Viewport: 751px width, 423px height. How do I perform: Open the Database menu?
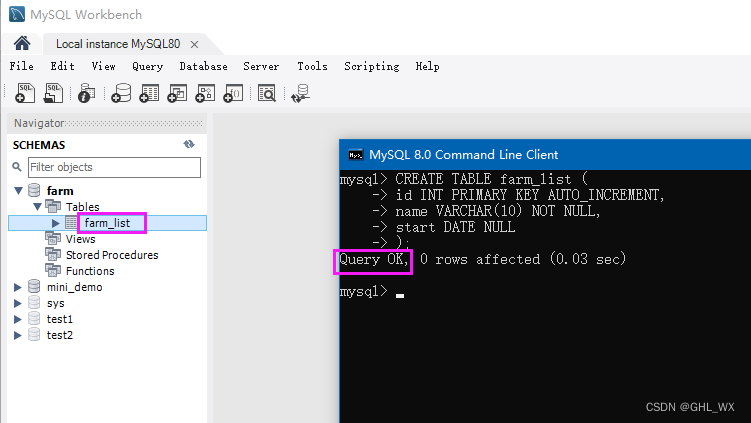204,66
